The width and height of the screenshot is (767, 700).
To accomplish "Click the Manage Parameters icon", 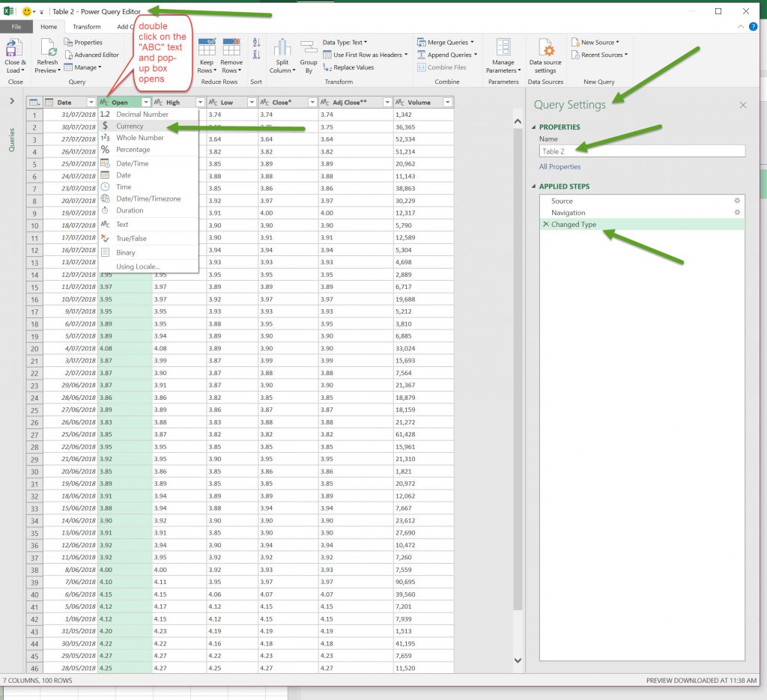I will tap(503, 49).
